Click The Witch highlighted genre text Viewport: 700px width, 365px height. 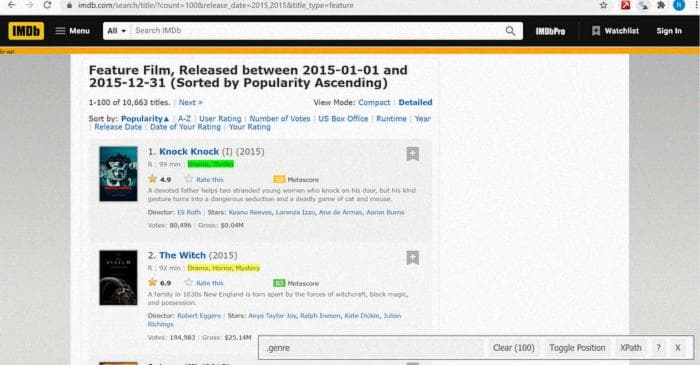[224, 268]
